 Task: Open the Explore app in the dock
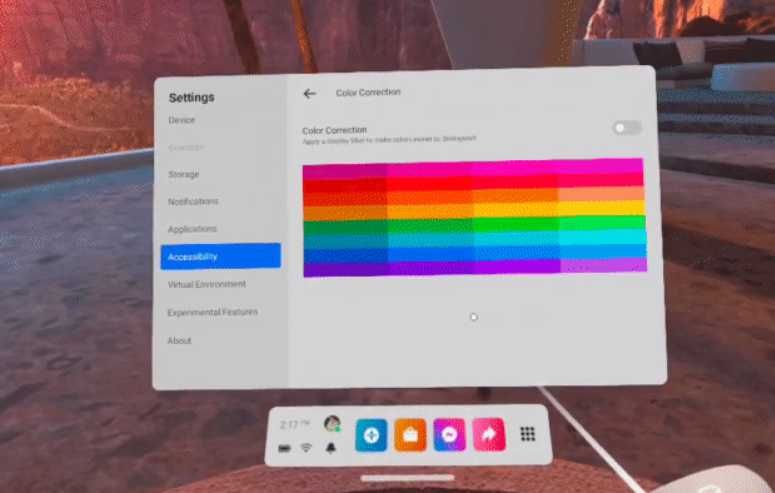click(371, 435)
